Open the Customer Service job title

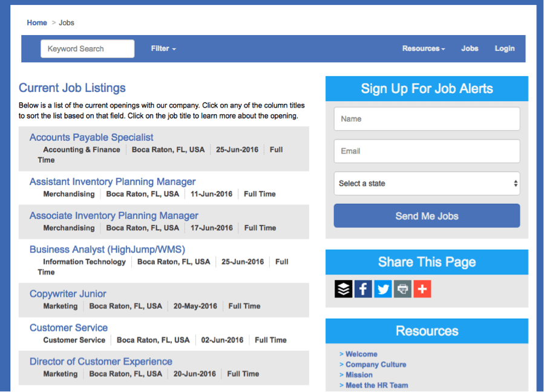click(69, 328)
